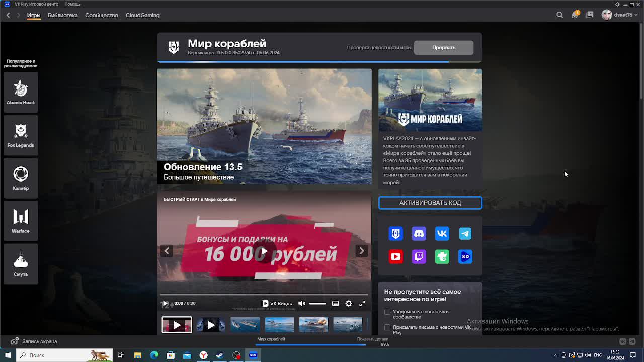The width and height of the screenshot is (644, 362).
Task: Open the Помощь menu
Action: point(72,4)
